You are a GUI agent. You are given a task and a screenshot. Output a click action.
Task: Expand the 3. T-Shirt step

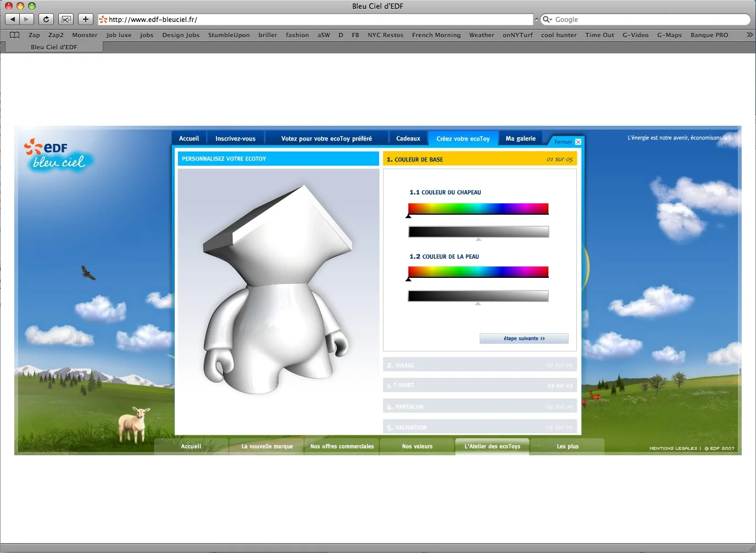[480, 385]
